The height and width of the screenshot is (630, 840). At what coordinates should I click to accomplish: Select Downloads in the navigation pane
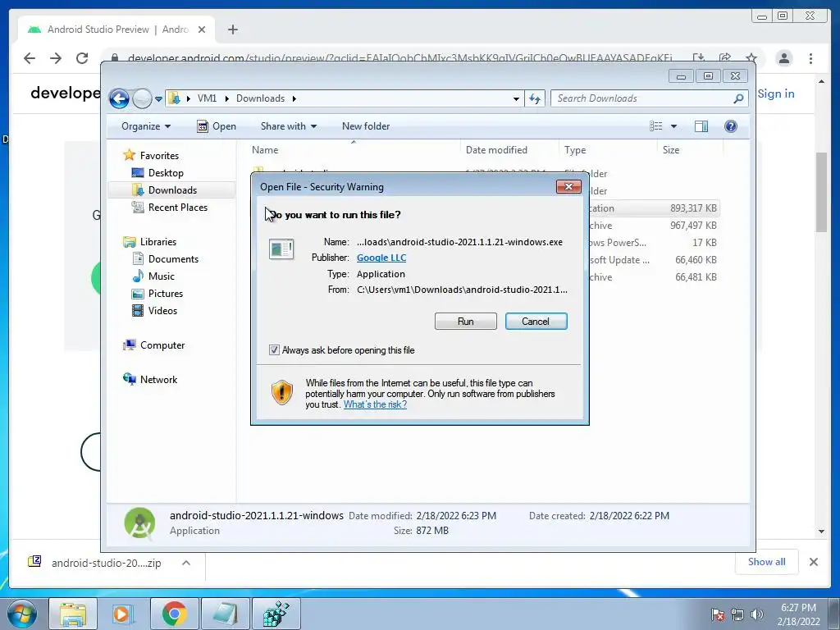coord(172,190)
